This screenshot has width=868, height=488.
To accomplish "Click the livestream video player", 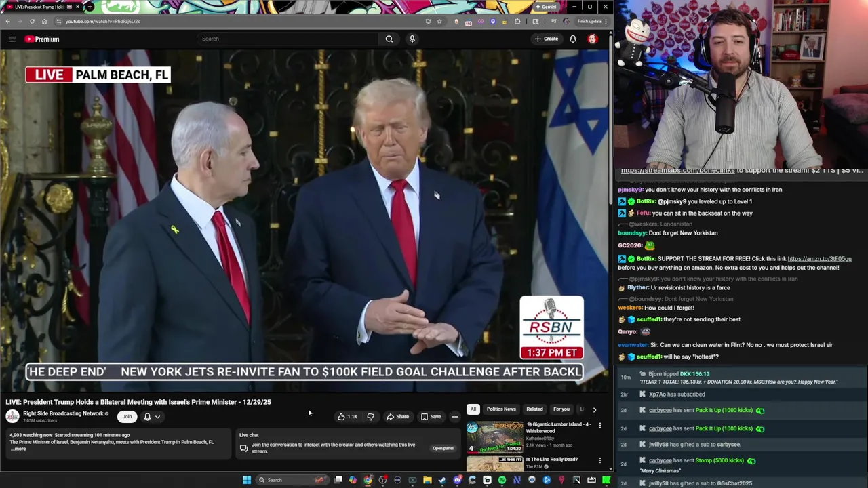I will point(304,220).
